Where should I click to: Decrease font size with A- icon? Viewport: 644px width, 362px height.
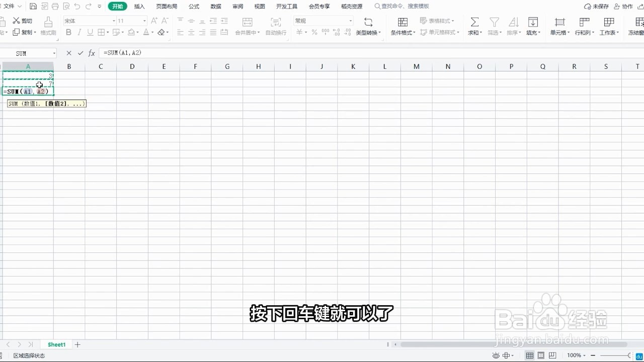(x=165, y=21)
